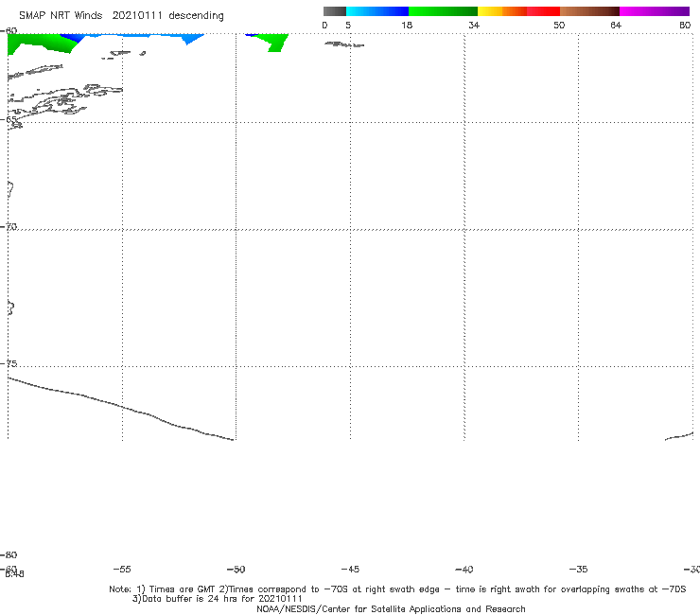Click the color bar label '64'

click(616, 26)
